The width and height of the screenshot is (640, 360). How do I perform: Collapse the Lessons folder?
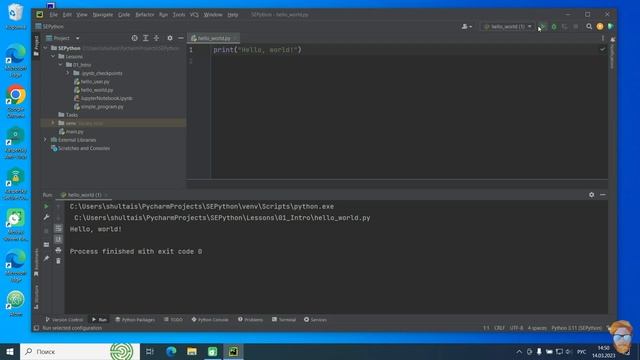point(53,56)
